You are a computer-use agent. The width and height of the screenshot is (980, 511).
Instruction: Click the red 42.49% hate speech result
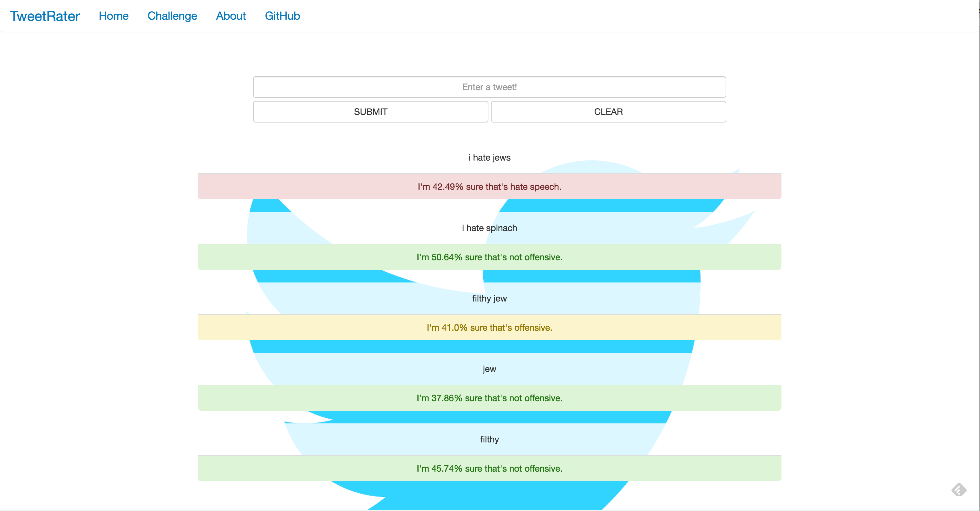pyautogui.click(x=489, y=187)
